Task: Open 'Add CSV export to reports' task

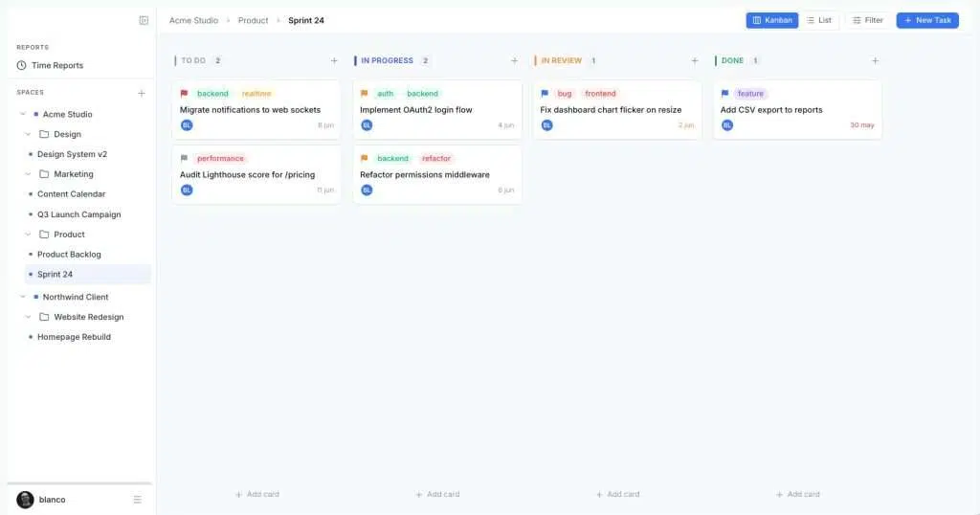Action: 771,110
